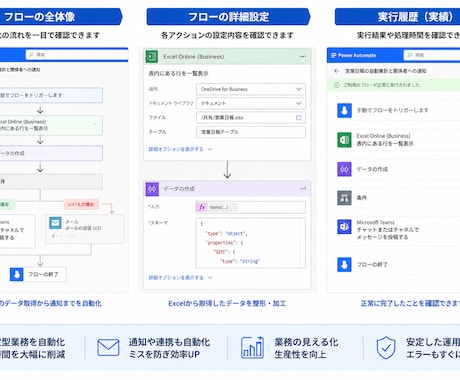Click the text 業務の見える化
Image resolution: width=460 pixels, height=380 pixels.
[306, 342]
